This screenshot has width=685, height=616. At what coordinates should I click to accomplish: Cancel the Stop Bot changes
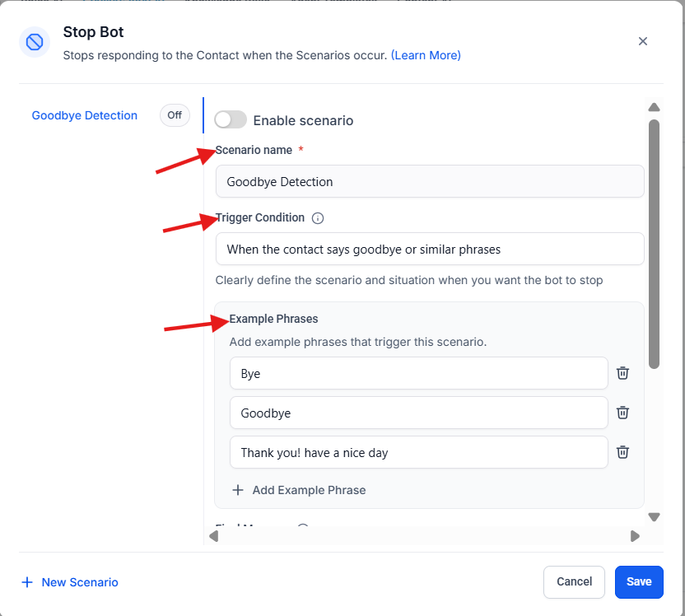pos(574,581)
